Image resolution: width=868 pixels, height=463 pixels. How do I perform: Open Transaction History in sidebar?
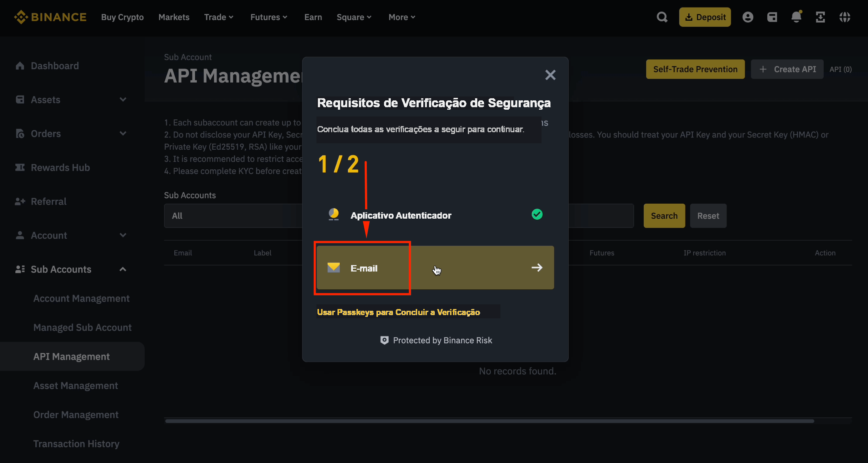tap(76, 444)
